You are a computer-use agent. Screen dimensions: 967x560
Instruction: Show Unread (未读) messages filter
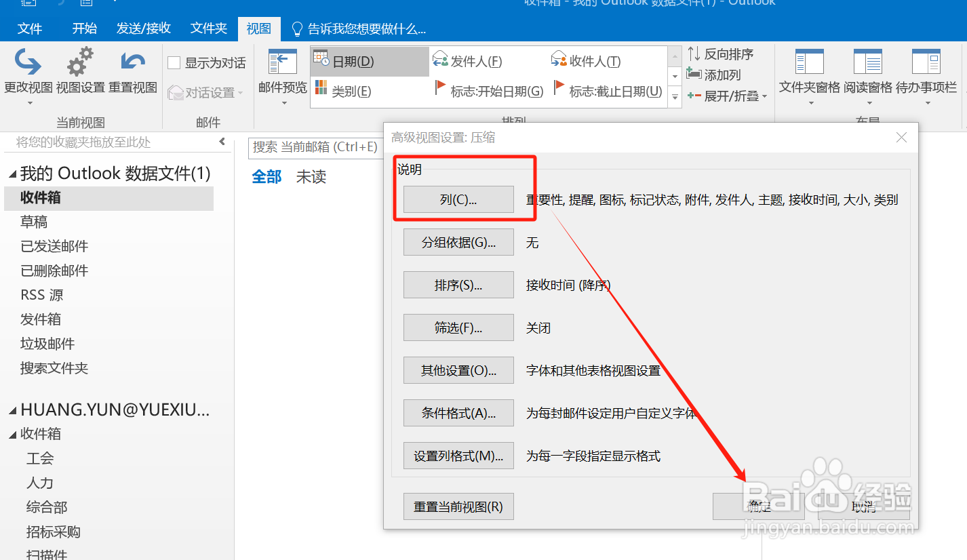311,177
